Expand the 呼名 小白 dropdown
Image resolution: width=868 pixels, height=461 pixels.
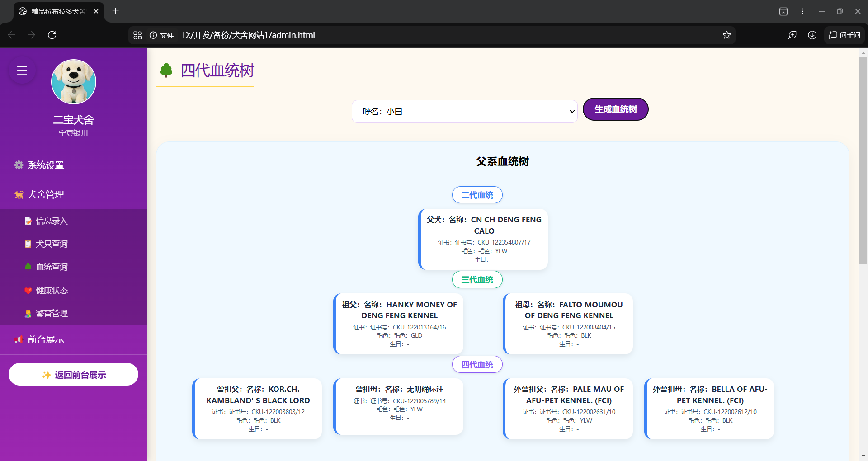(x=464, y=111)
